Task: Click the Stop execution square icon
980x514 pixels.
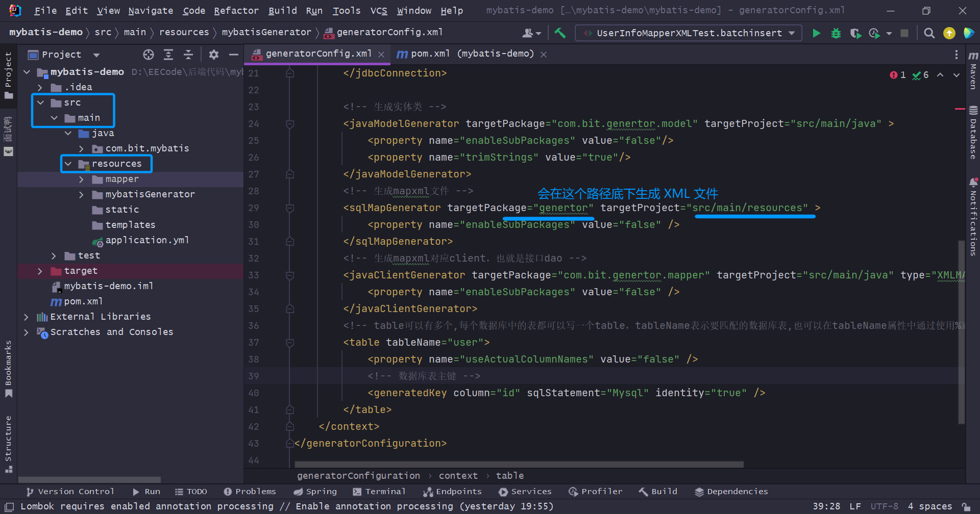Action: (x=904, y=33)
